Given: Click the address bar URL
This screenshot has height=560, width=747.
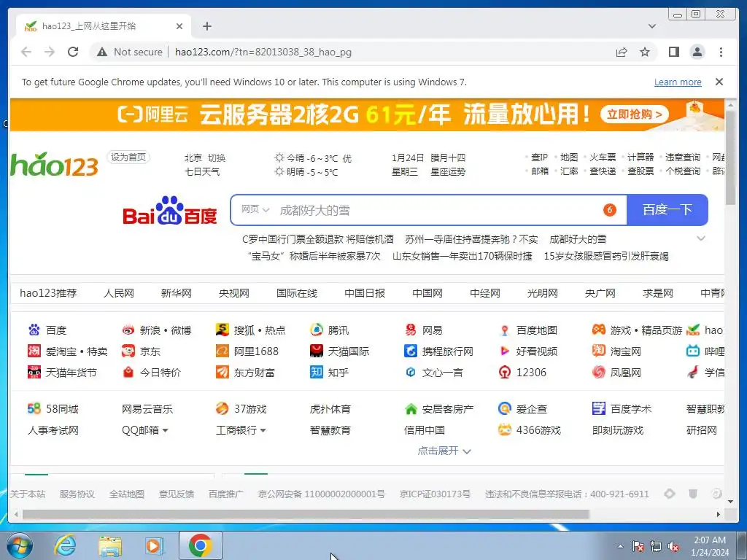Looking at the screenshot, I should (263, 52).
